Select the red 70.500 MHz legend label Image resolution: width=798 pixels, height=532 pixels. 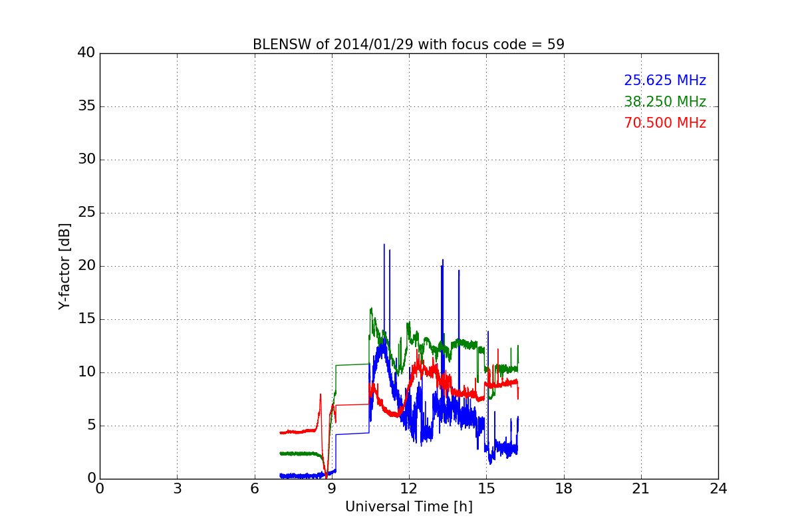665,123
